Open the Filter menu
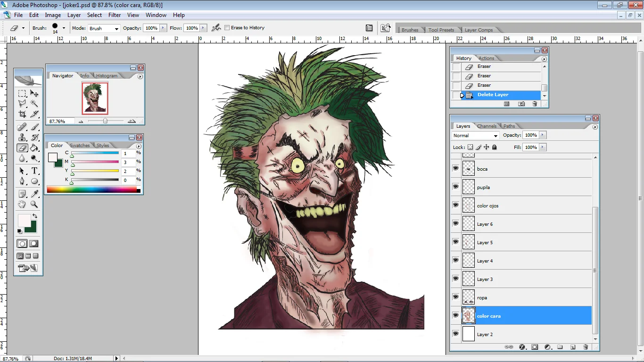 tap(115, 15)
